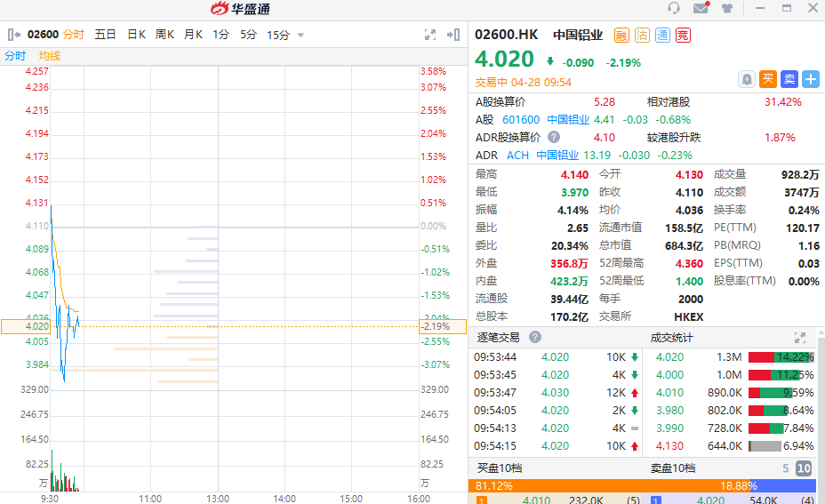
Task: Open A-share code 601600 link
Action: click(521, 119)
